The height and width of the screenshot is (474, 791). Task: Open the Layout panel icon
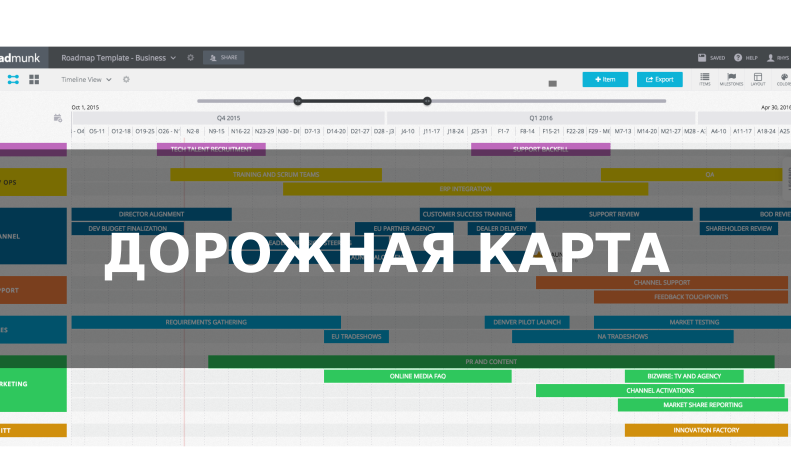[757, 79]
